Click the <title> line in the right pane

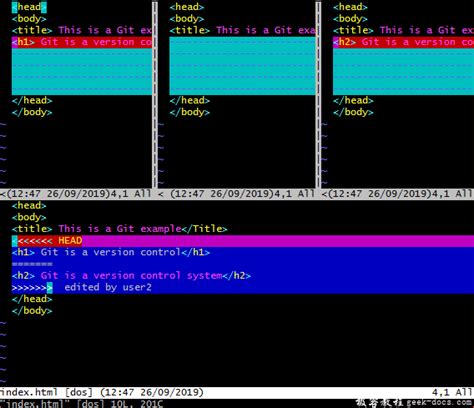(403, 30)
